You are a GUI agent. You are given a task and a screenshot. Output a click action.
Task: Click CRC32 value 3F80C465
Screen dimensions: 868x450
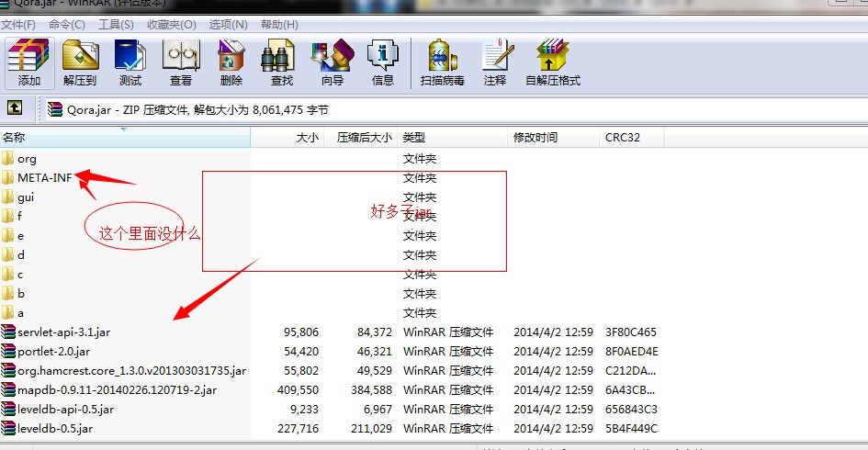click(x=630, y=332)
